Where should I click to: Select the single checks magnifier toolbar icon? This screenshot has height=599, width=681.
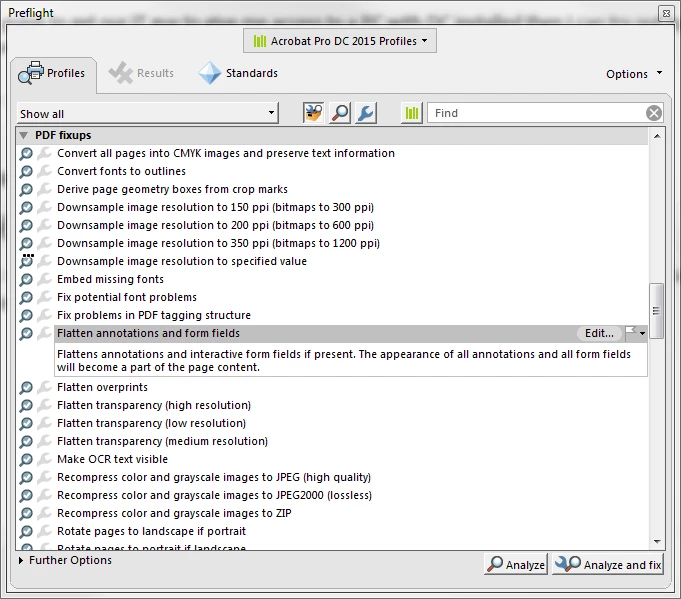(340, 113)
